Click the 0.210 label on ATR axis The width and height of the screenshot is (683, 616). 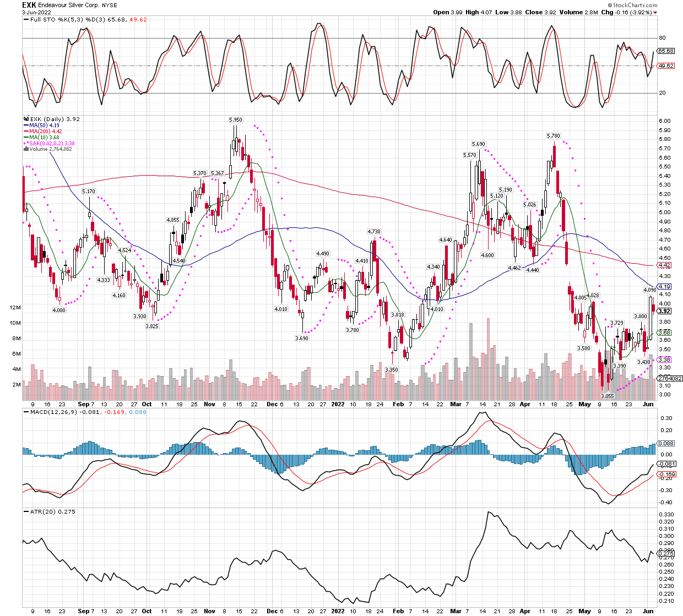666,601
